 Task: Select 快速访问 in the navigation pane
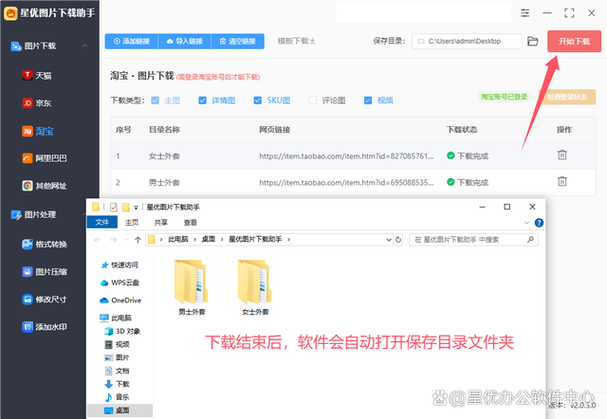point(120,265)
